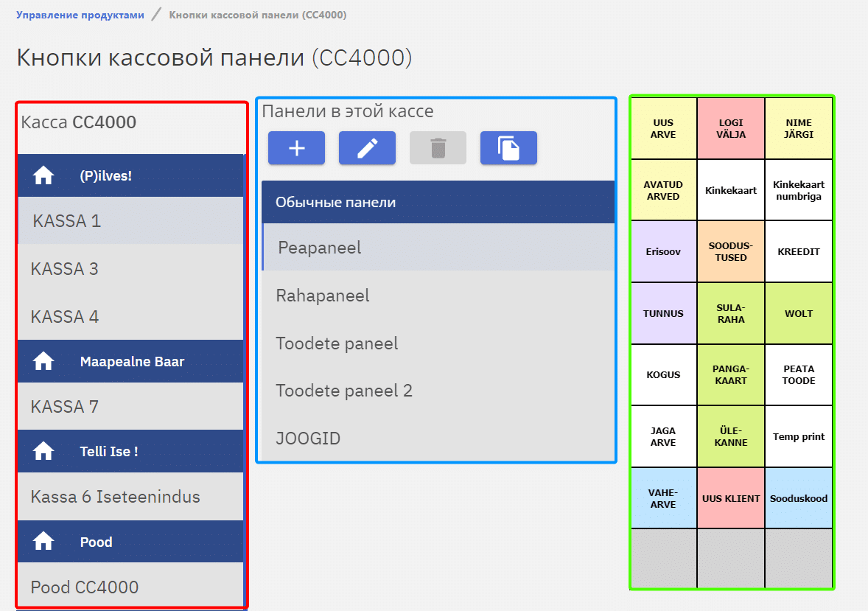Click home icon beside Telli Ise !
Image resolution: width=868 pixels, height=611 pixels.
(x=44, y=451)
